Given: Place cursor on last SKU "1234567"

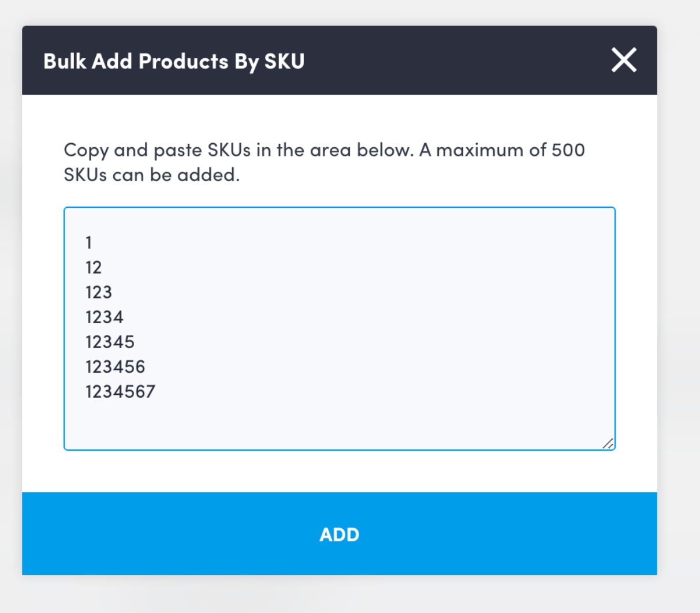Looking at the screenshot, I should point(121,391).
